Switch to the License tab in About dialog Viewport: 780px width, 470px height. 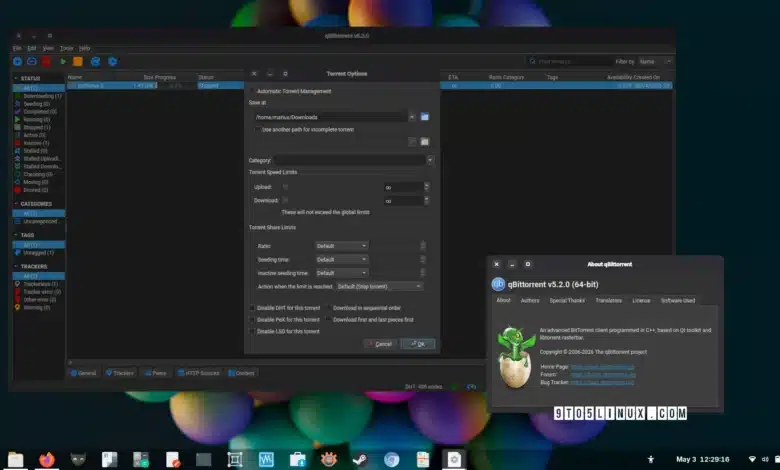[641, 300]
